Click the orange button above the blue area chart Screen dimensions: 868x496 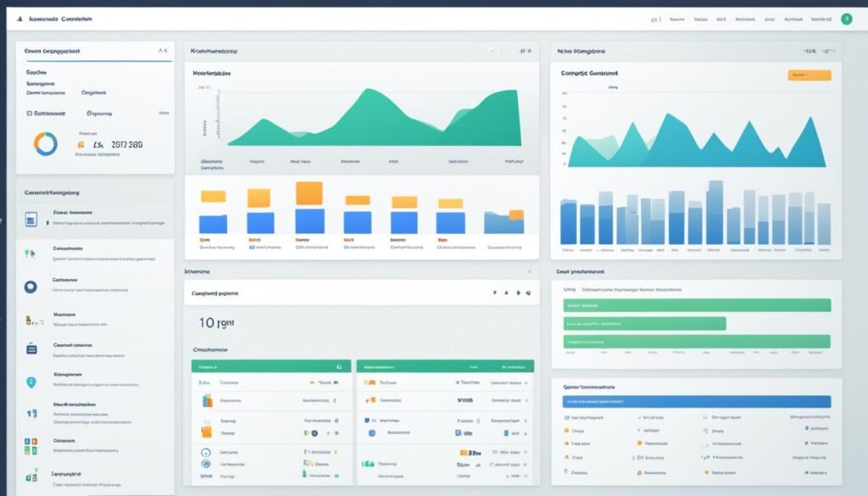tap(809, 75)
